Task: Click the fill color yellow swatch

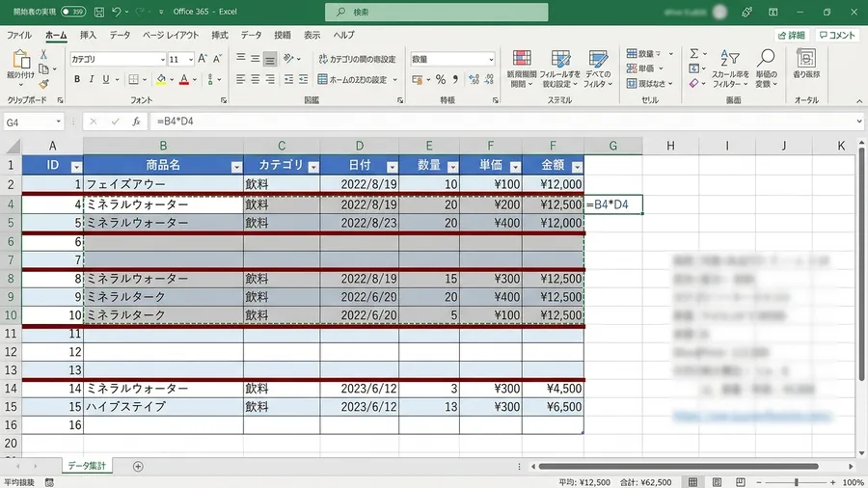Action: 161,80
